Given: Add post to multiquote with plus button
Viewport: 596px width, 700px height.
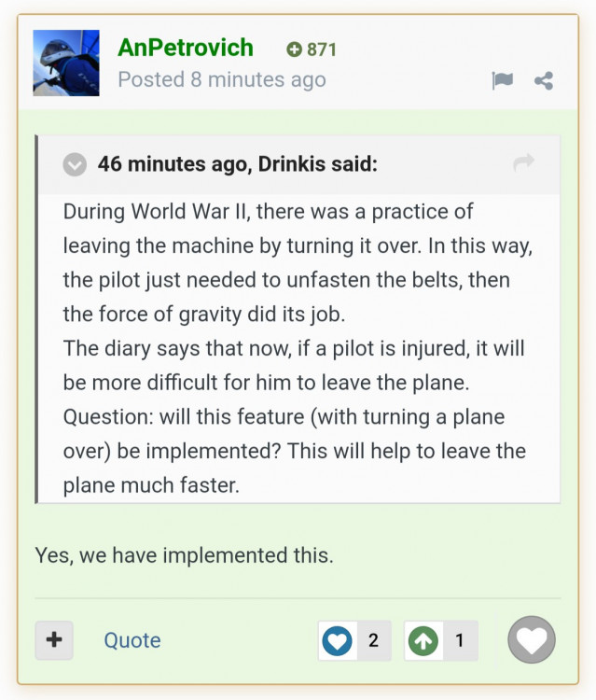Looking at the screenshot, I should [54, 640].
